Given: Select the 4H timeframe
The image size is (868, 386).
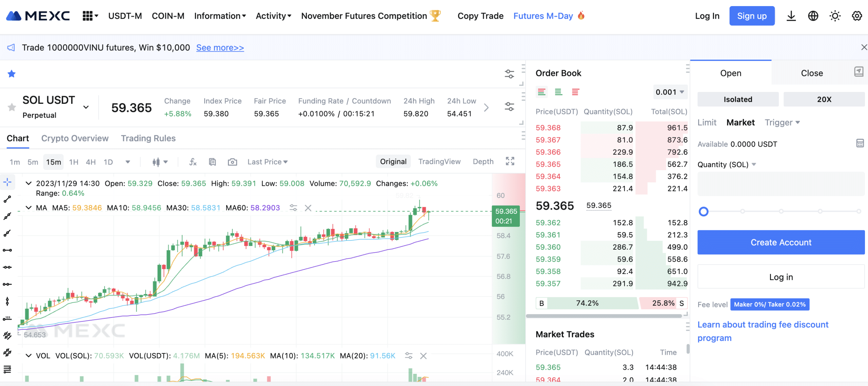Looking at the screenshot, I should tap(91, 162).
